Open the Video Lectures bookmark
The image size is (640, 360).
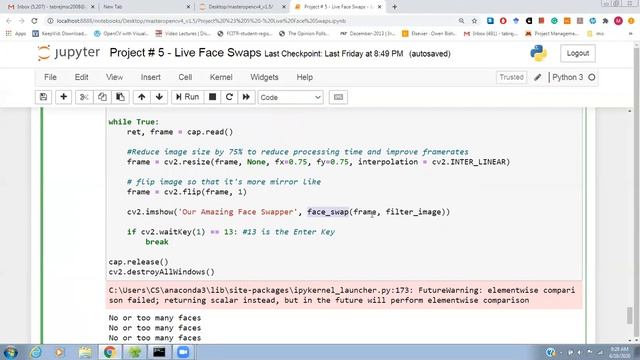coord(182,34)
